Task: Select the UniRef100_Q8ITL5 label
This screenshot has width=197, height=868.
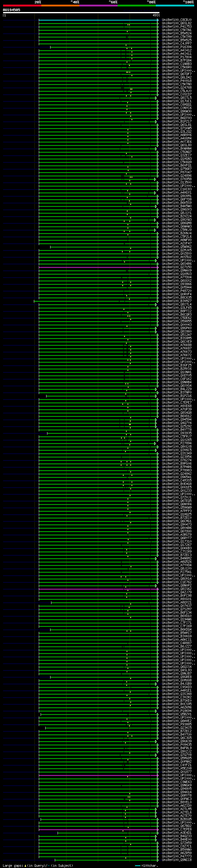Action: tap(177, 98)
